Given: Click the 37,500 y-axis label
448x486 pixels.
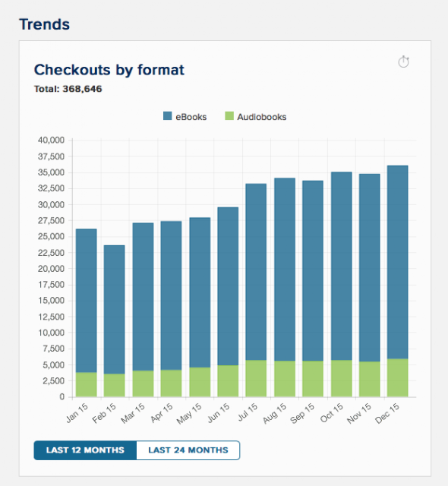Looking at the screenshot, I should (x=51, y=156).
